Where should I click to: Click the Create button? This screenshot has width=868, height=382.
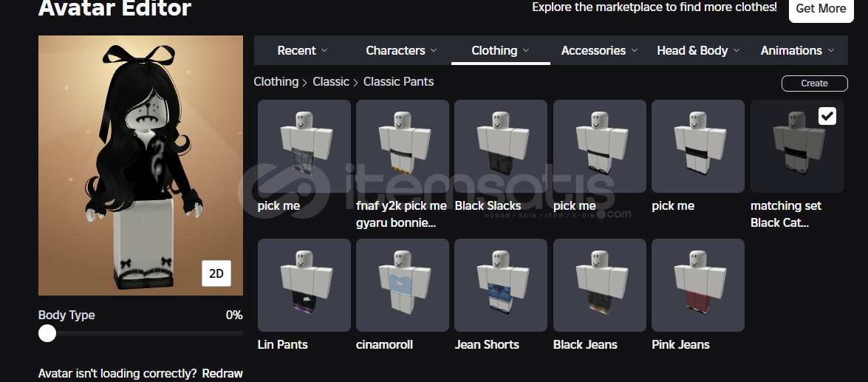tap(814, 83)
